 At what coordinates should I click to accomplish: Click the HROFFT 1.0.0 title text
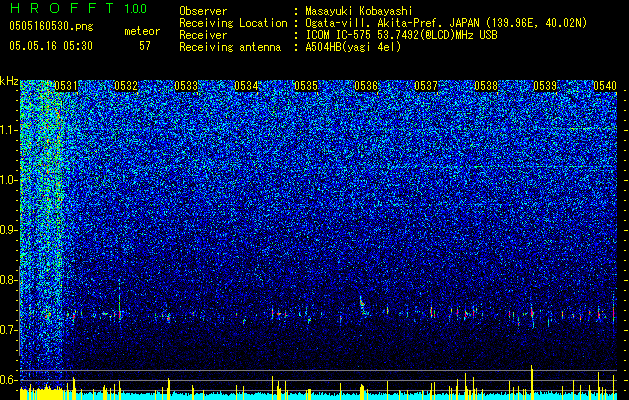78,8
